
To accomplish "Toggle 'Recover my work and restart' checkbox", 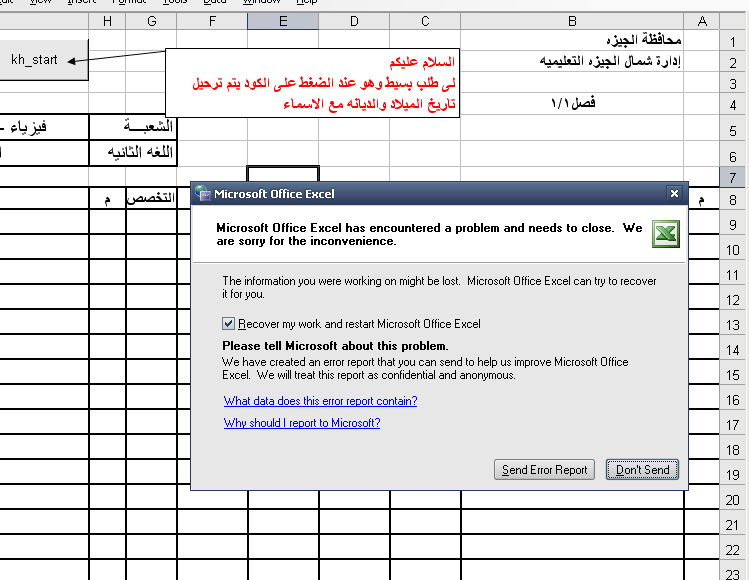I will click(229, 324).
